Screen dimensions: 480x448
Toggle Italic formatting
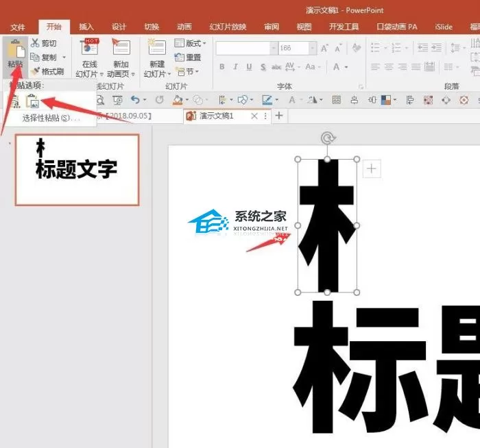click(x=235, y=66)
